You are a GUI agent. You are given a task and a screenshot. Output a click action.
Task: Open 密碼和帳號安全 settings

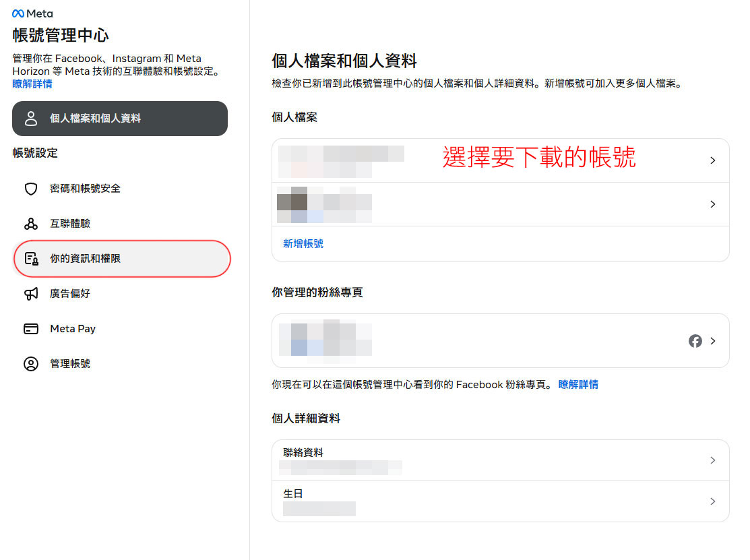119,189
